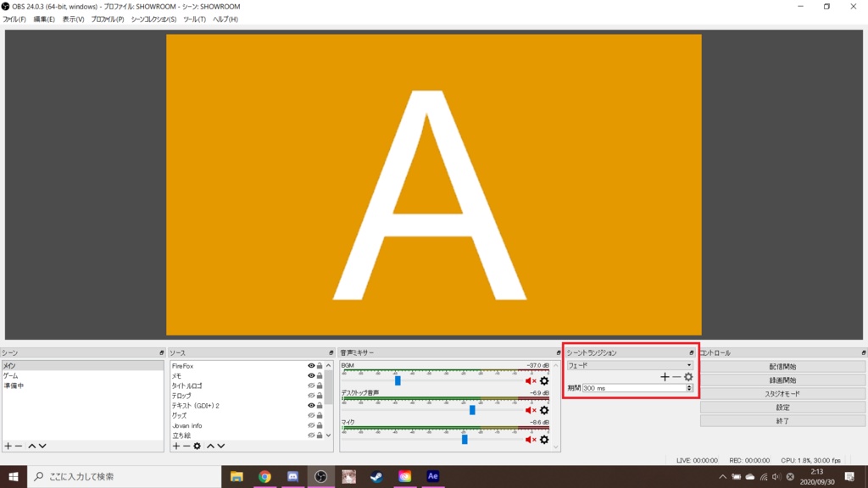Open the scene transition properties gear

click(688, 377)
